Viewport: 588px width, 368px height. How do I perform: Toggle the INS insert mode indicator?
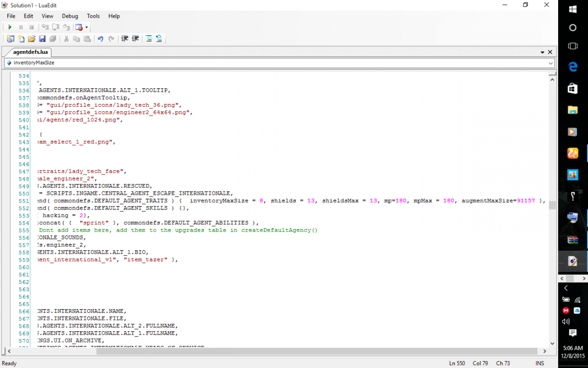click(539, 364)
